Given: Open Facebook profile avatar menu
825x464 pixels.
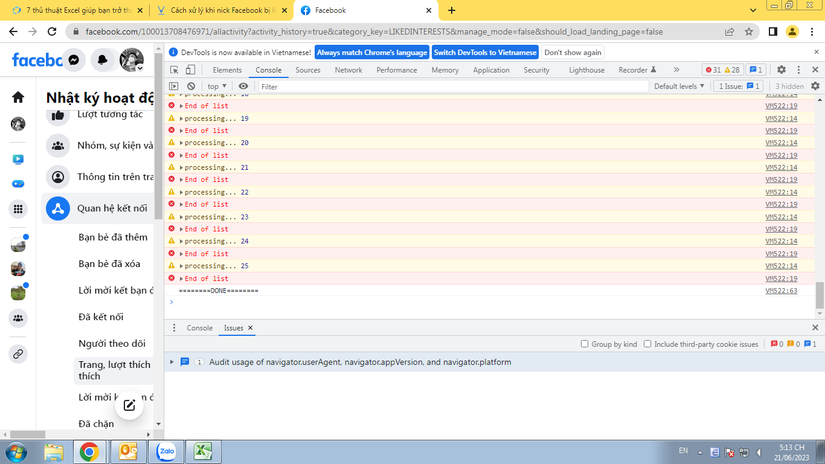Looking at the screenshot, I should (132, 60).
